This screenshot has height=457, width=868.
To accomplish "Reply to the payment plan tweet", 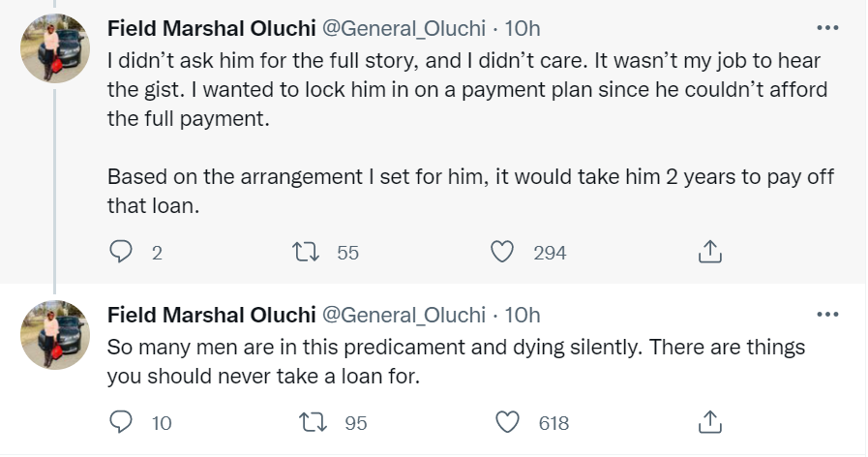I will coord(121,253).
